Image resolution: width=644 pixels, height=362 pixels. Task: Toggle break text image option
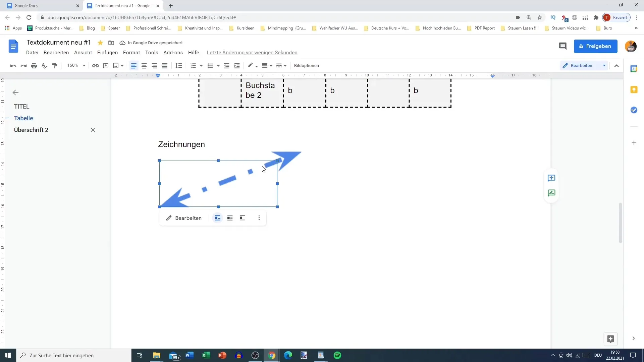click(243, 218)
